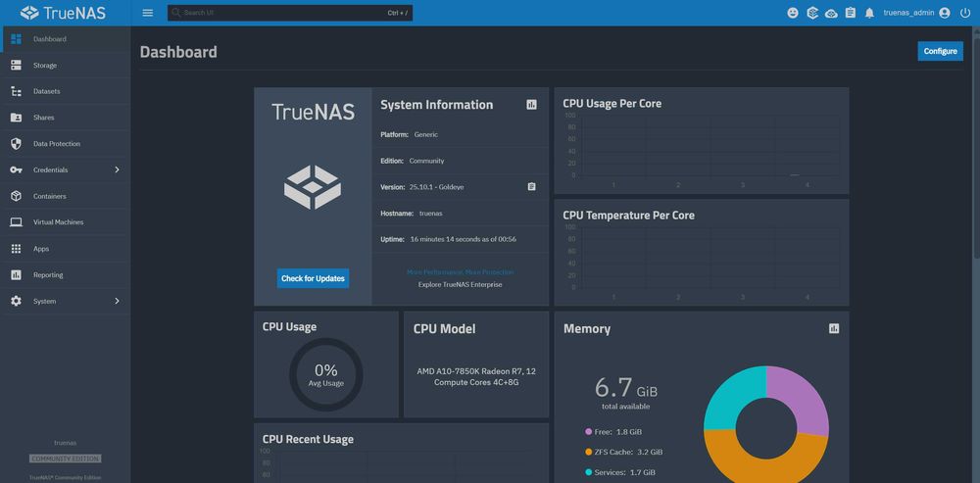Open the TrueNAS Connect cloud icon
This screenshot has height=483, width=980.
(831, 13)
